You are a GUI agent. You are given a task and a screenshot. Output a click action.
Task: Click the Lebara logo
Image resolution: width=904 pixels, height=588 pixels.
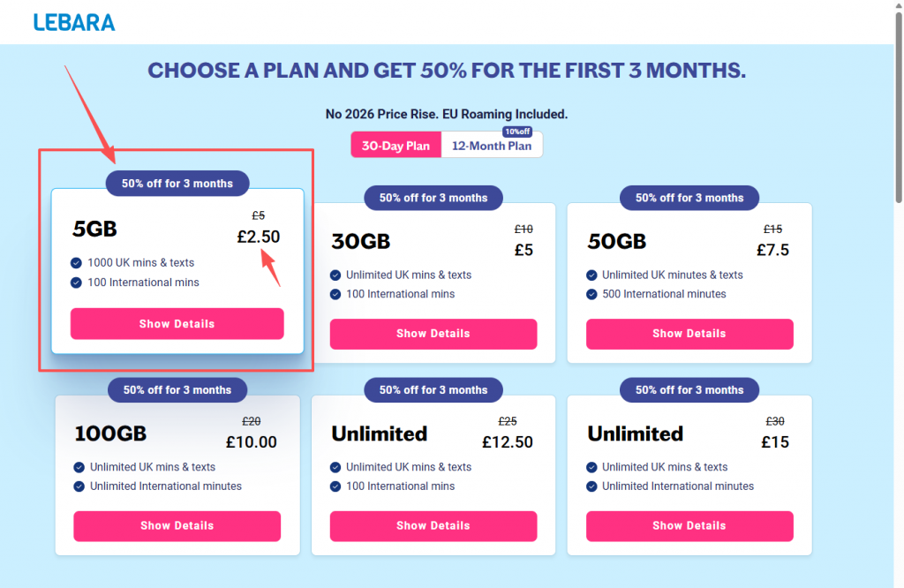74,22
